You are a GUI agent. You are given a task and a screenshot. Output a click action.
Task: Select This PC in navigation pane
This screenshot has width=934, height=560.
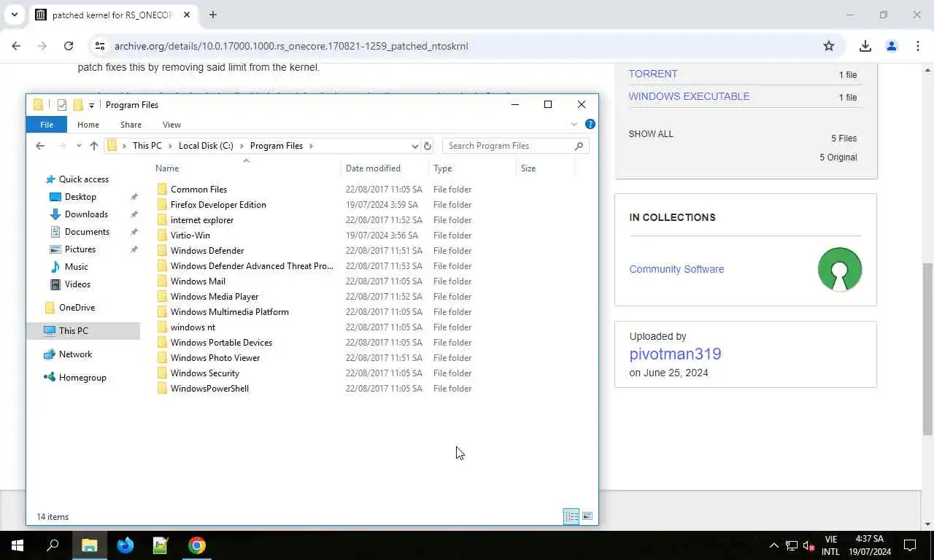pos(83,331)
